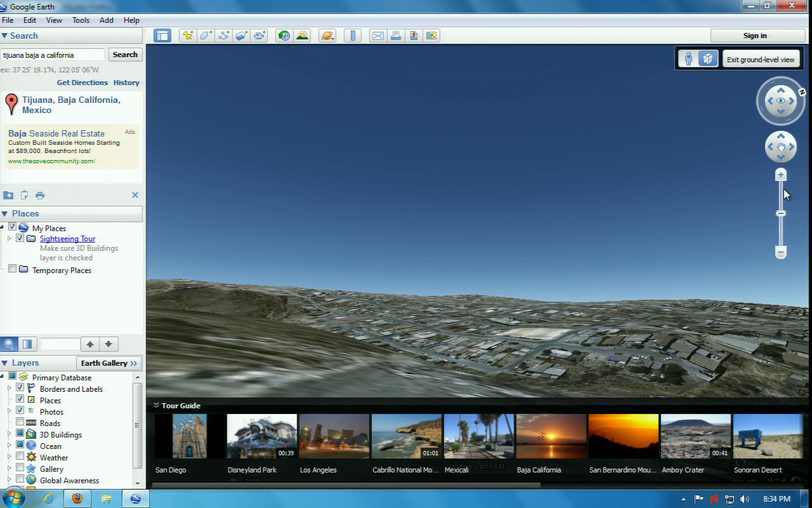Screen dimensions: 812x508
Task: Click the Get Directions link
Action: click(82, 83)
